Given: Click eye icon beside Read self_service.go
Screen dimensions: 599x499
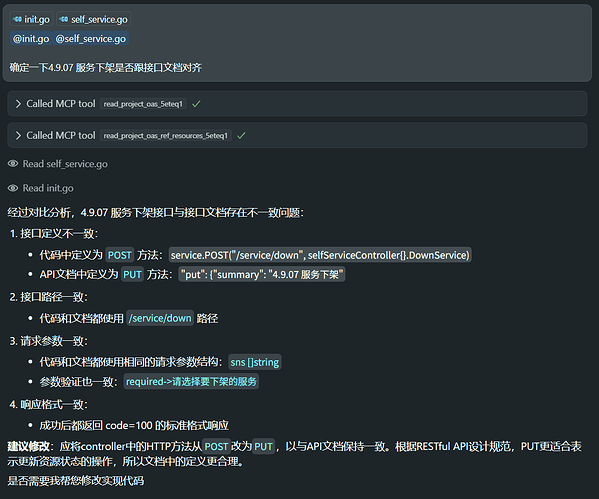Looking at the screenshot, I should [x=13, y=164].
